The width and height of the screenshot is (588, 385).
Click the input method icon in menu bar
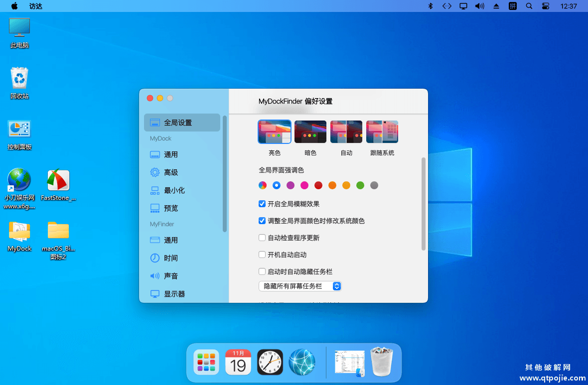tap(513, 6)
